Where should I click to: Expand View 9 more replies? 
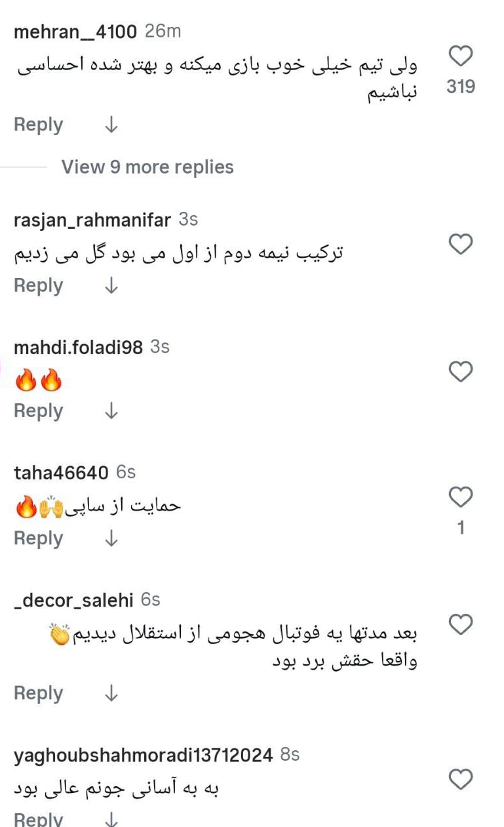147,167
